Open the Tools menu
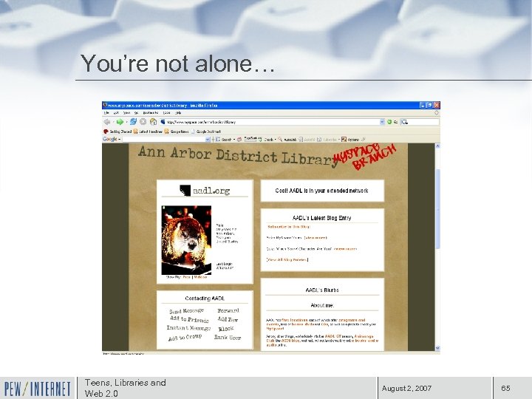This screenshot has height=399, width=532. click(x=166, y=112)
